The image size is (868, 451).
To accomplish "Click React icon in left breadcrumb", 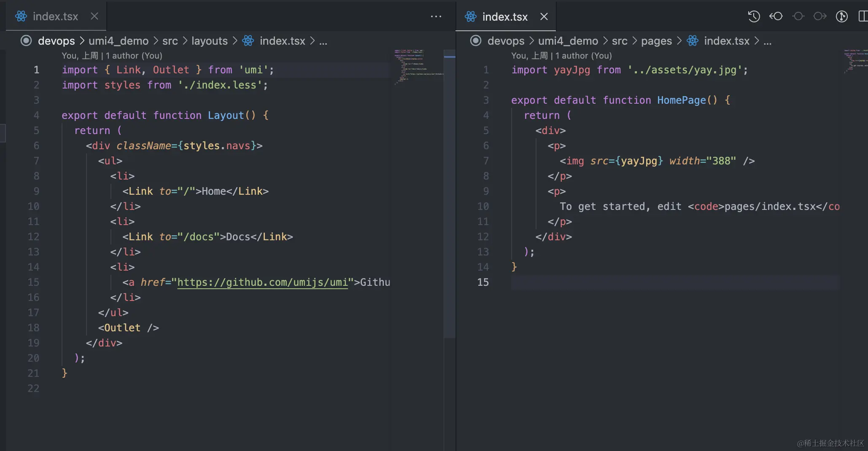I will click(x=248, y=40).
